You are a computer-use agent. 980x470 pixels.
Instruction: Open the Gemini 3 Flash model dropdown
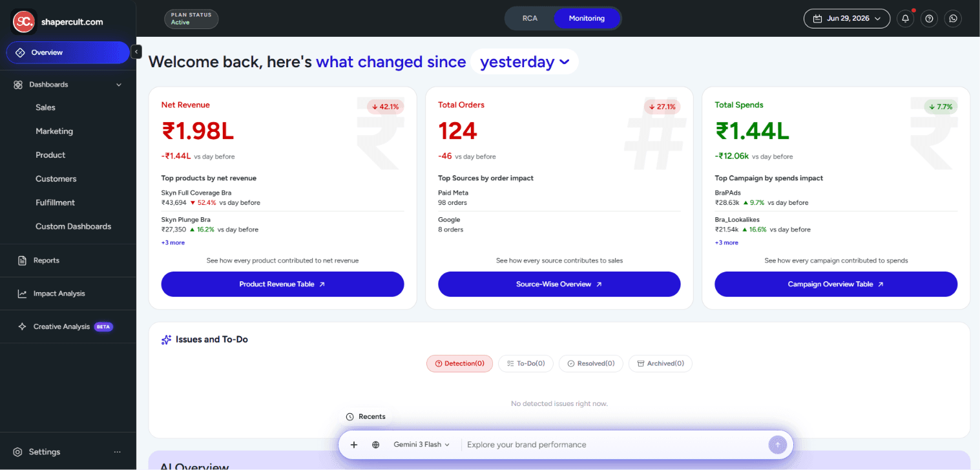click(x=421, y=445)
